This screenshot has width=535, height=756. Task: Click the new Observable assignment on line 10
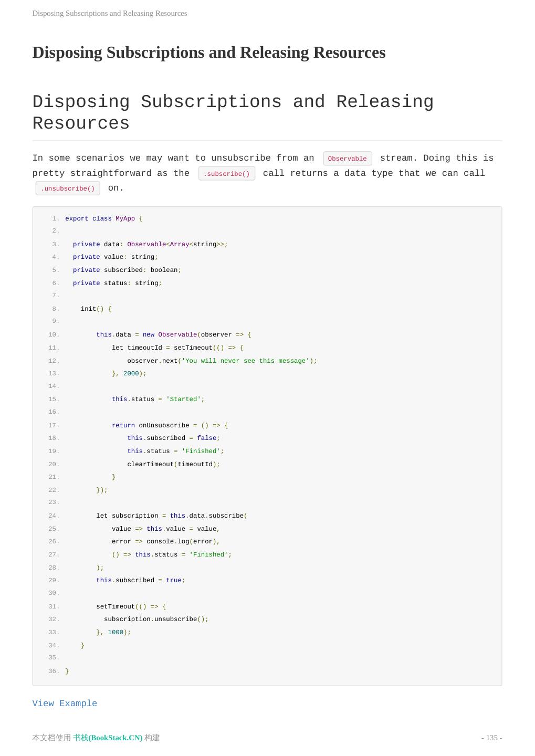pyautogui.click(x=173, y=334)
